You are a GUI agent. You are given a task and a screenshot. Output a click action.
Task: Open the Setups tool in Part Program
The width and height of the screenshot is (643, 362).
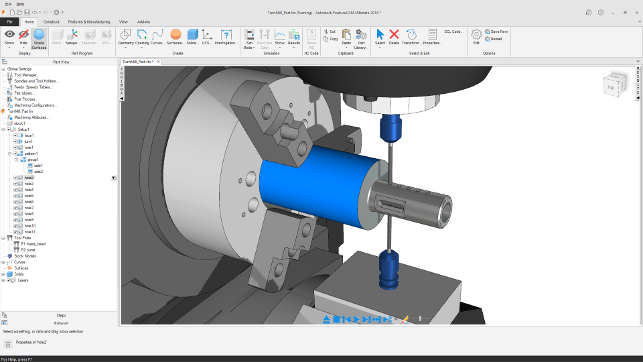tap(72, 37)
